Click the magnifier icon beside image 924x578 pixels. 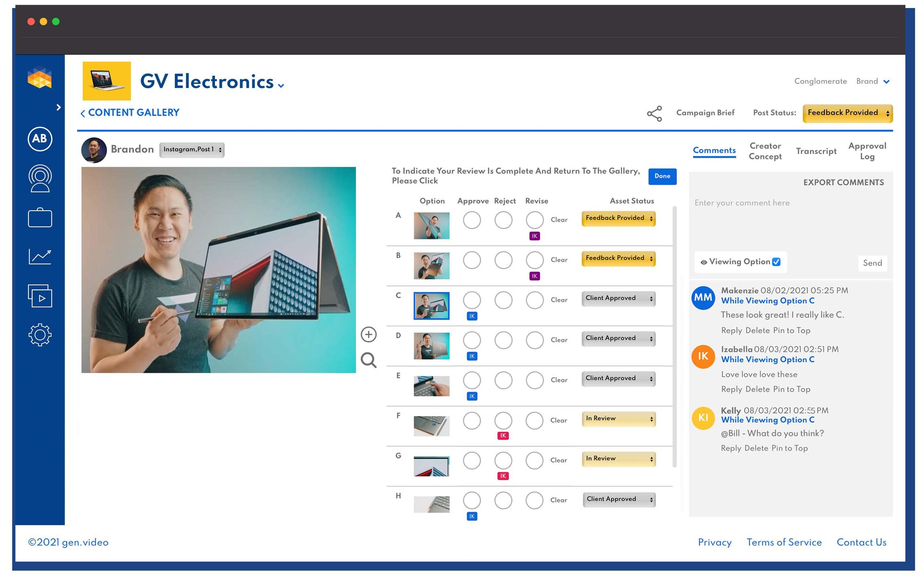tap(368, 360)
